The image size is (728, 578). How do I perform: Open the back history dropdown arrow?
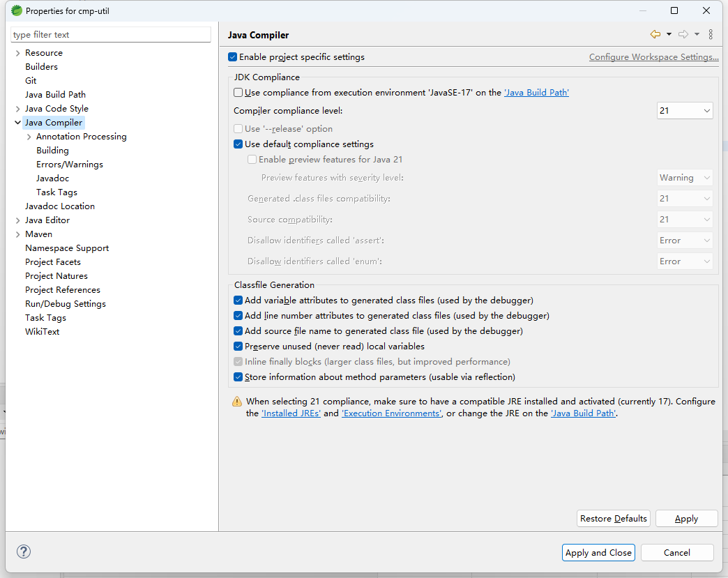669,34
